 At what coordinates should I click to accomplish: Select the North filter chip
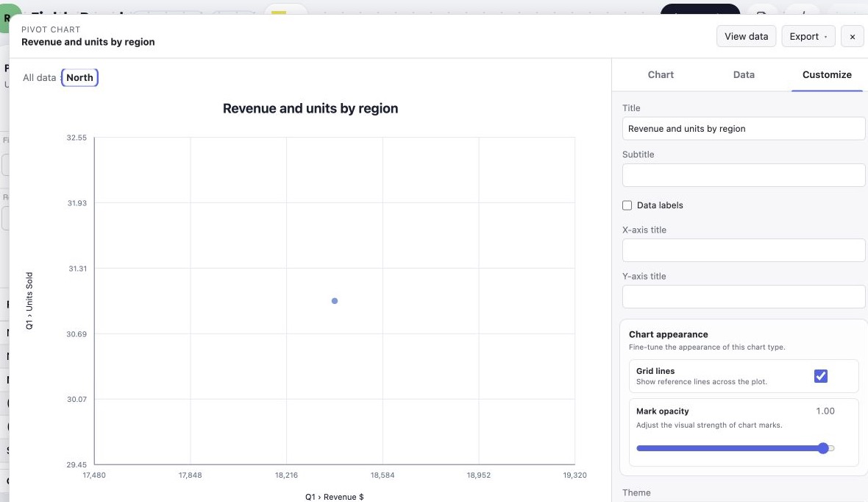pos(79,77)
